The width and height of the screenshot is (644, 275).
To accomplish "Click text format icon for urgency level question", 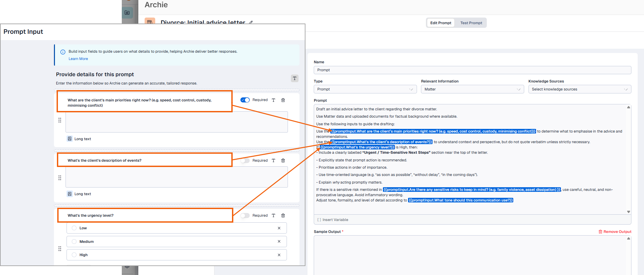I will click(273, 215).
